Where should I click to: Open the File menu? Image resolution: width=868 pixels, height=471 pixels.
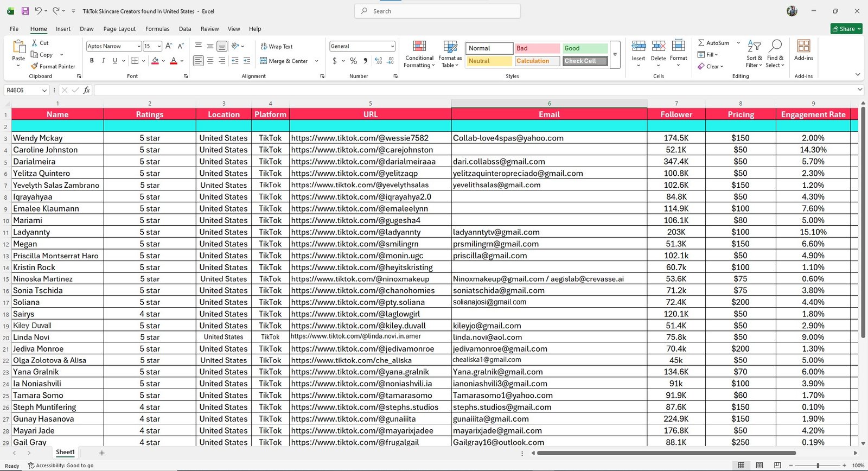14,29
